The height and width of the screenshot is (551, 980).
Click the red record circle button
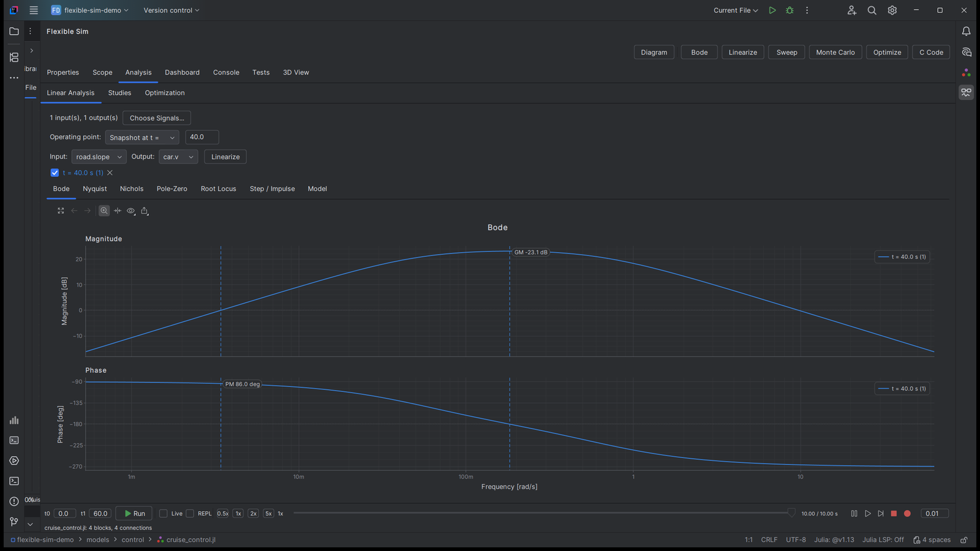[907, 514]
